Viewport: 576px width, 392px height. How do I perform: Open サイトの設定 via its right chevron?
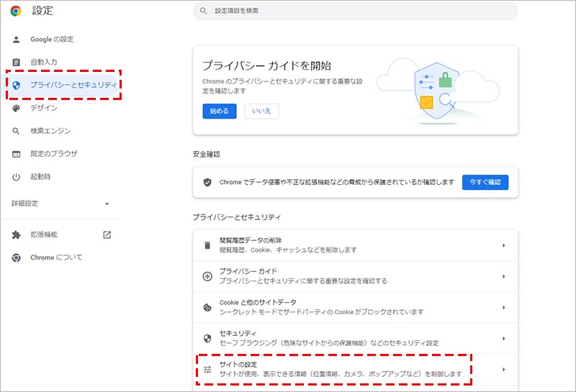point(504,370)
